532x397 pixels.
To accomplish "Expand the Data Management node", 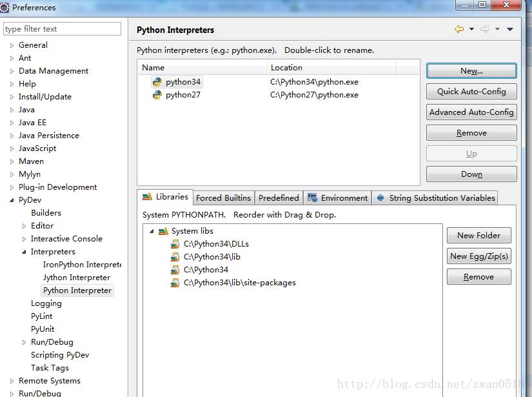I will 12,71.
